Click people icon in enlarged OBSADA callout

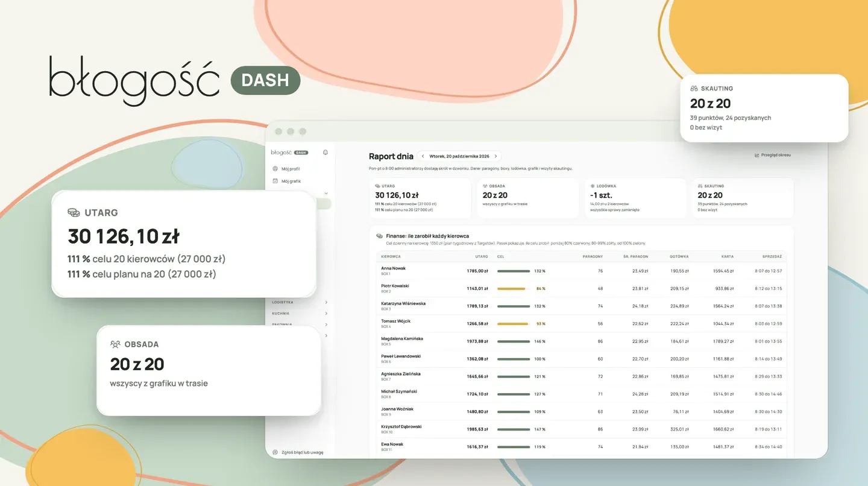pyautogui.click(x=116, y=344)
